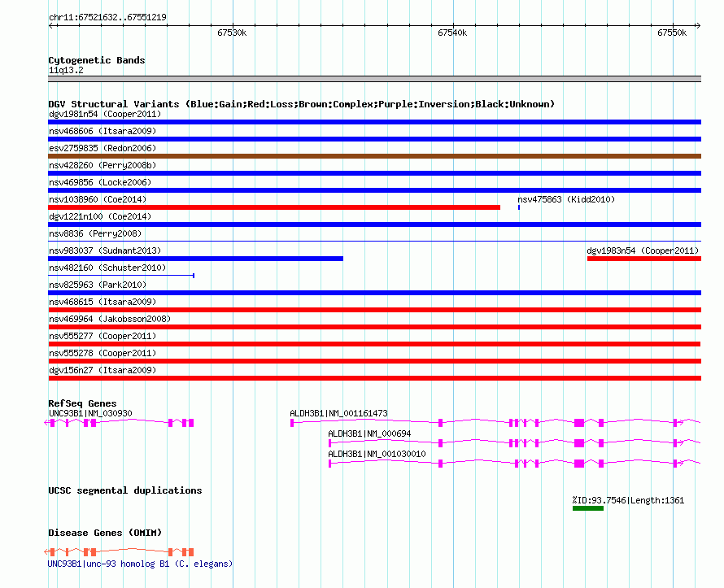Click the 11q13.2 cytogenetic band bar

coord(374,79)
